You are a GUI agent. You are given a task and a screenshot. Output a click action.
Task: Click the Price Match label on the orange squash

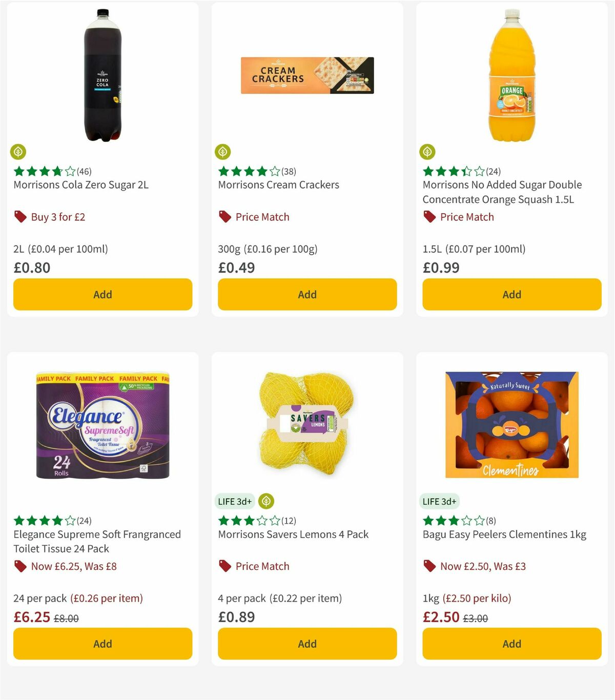[467, 217]
